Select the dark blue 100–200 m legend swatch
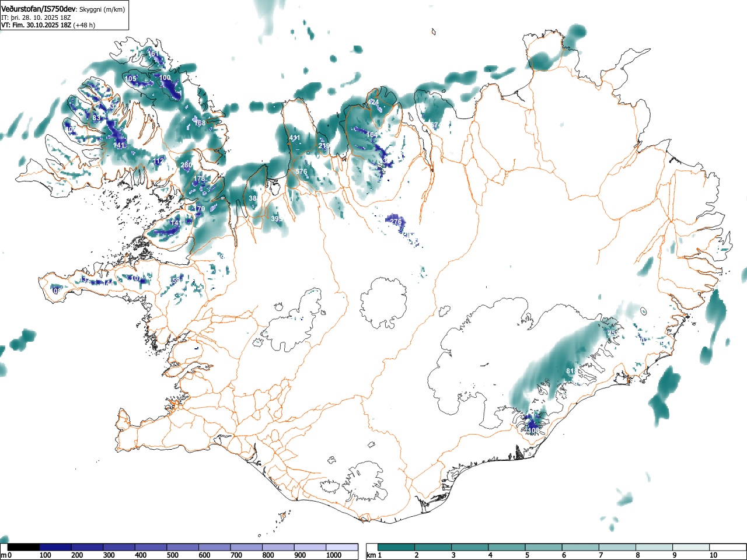Viewport: 747px width, 560px height. pos(55,547)
